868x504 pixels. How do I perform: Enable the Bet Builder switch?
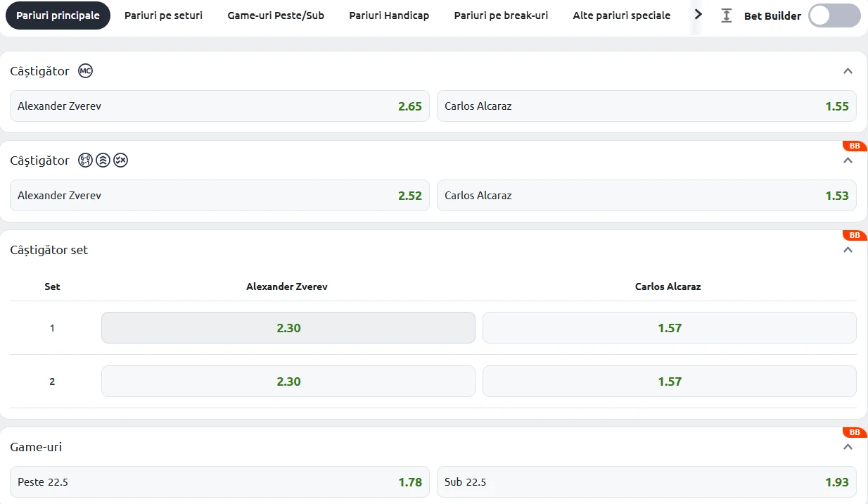(834, 15)
